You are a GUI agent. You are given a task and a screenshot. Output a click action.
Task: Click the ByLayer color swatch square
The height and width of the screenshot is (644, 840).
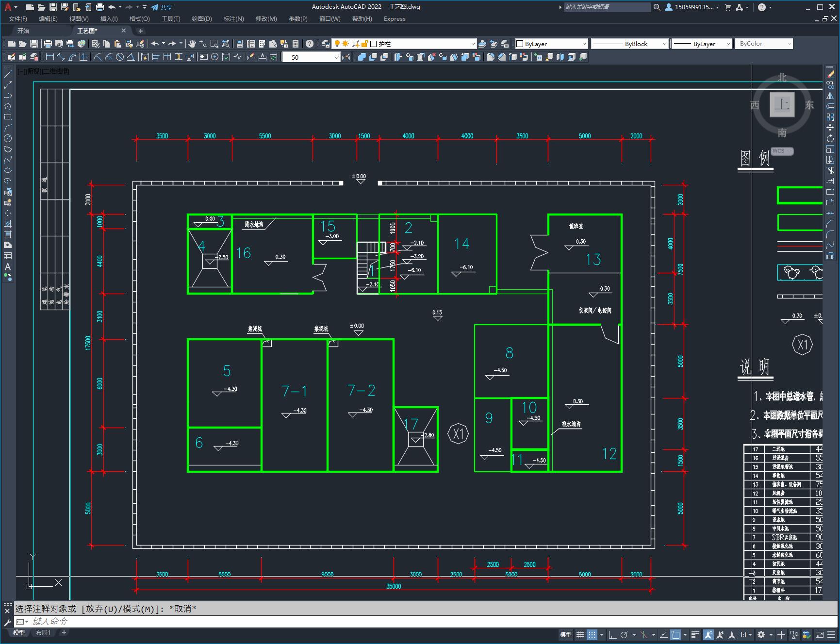520,44
